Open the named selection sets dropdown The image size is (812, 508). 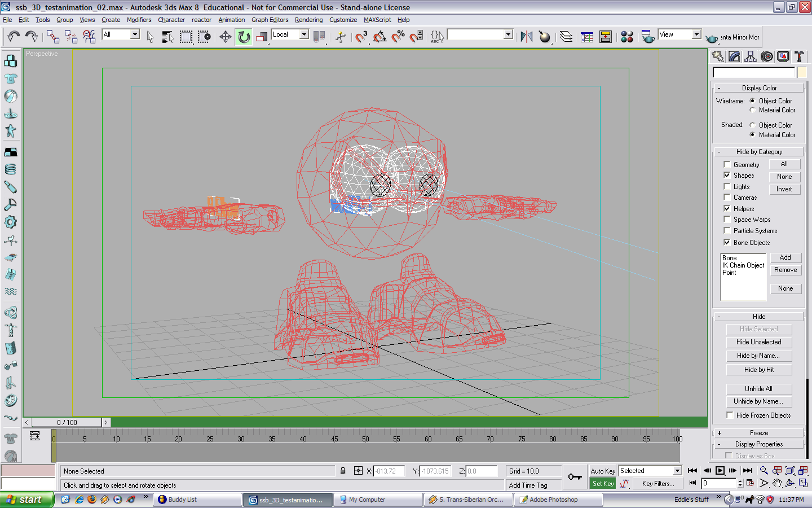508,34
